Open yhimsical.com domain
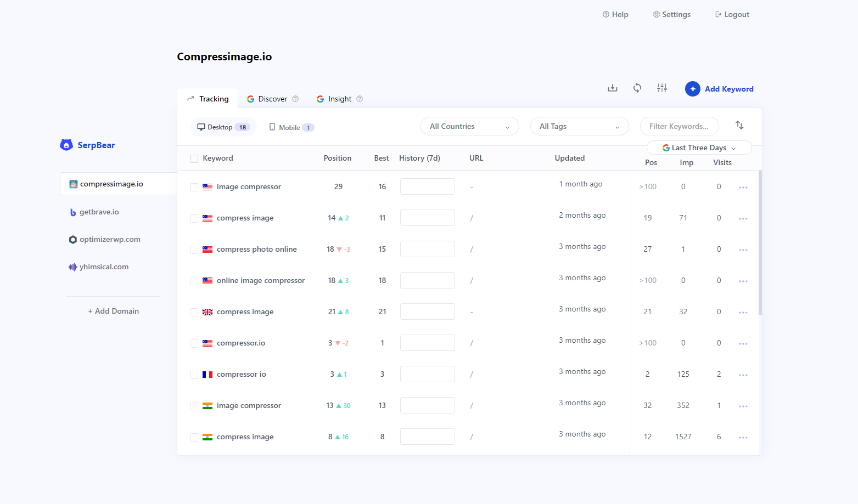This screenshot has width=858, height=504. pos(99,267)
